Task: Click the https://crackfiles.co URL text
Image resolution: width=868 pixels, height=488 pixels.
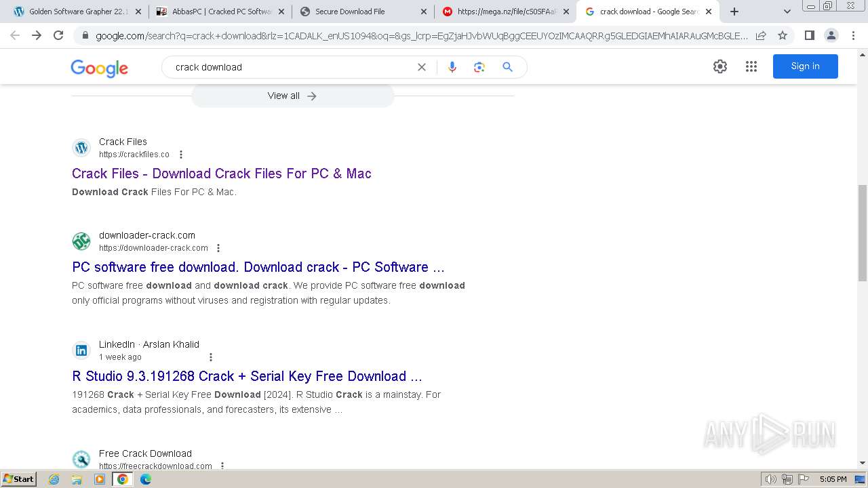Action: tap(134, 155)
